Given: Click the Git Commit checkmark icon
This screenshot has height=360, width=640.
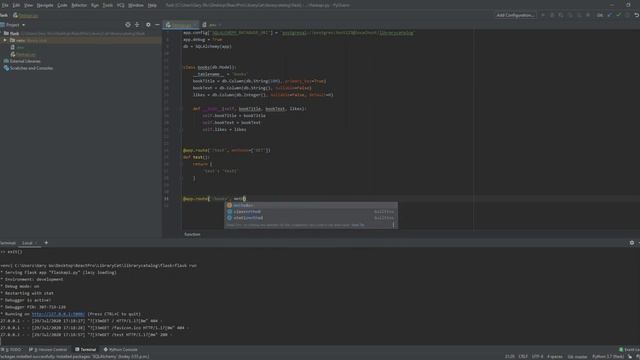Looking at the screenshot, I should click(619, 15).
